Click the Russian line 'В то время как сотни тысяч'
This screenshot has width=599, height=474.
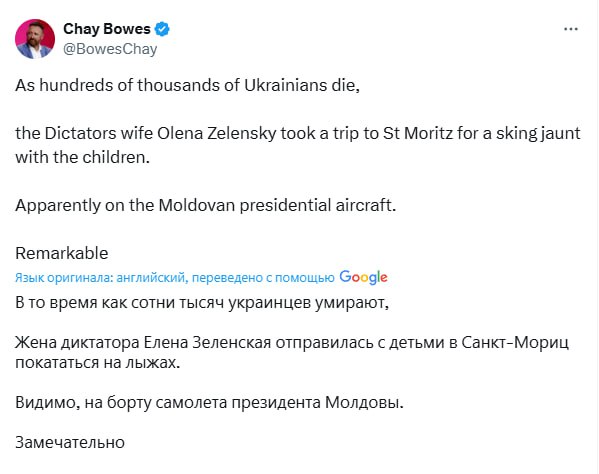[202, 303]
